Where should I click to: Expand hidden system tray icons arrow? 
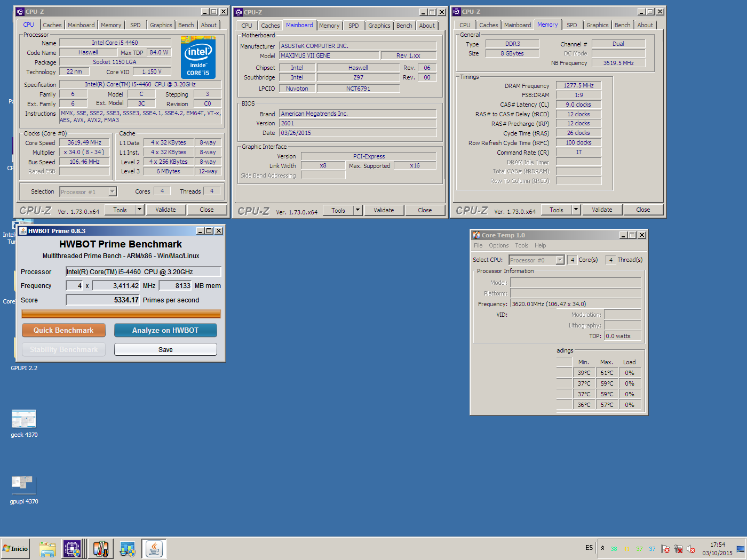602,548
